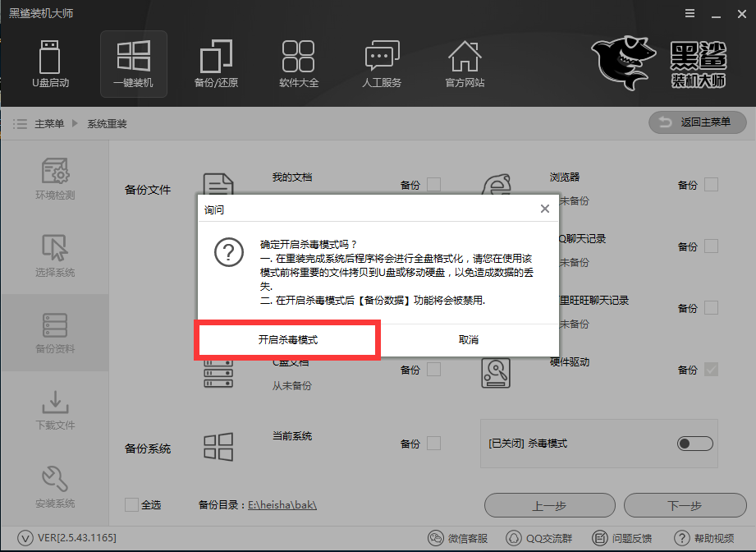Toggle the 杀毒模式 switch
Viewport: 756px width, 552px height.
point(694,444)
